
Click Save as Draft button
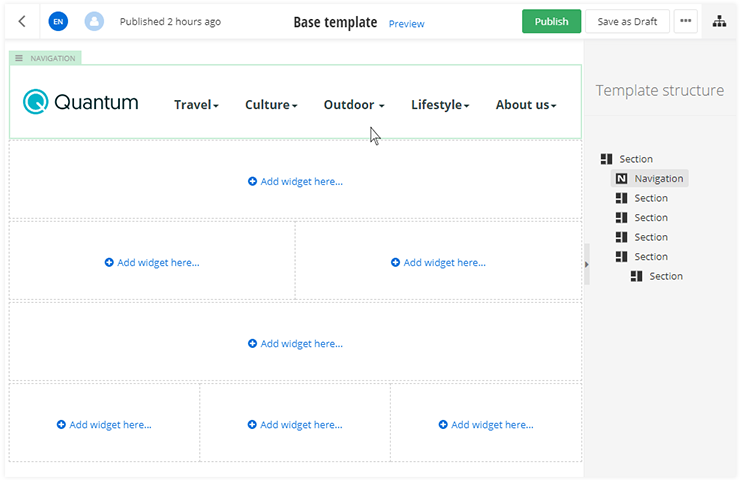[x=627, y=21]
